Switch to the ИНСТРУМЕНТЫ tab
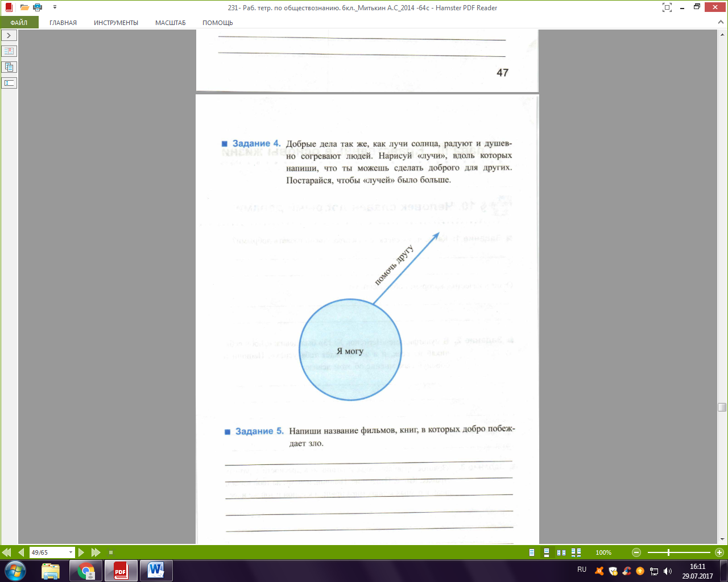The image size is (728, 582). [116, 23]
